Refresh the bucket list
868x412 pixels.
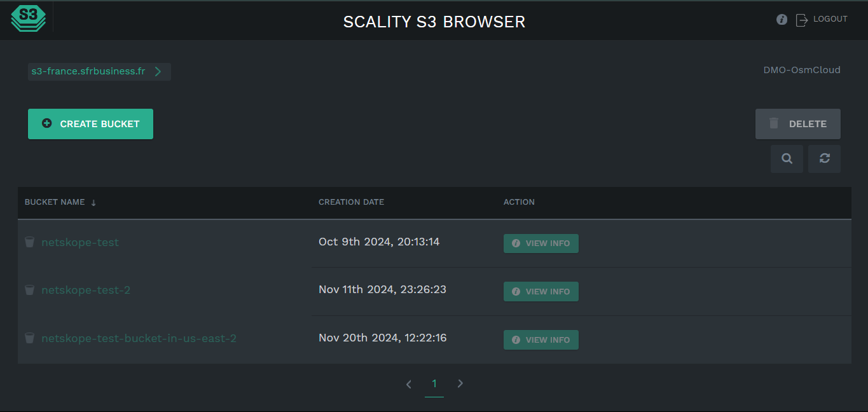click(x=824, y=159)
